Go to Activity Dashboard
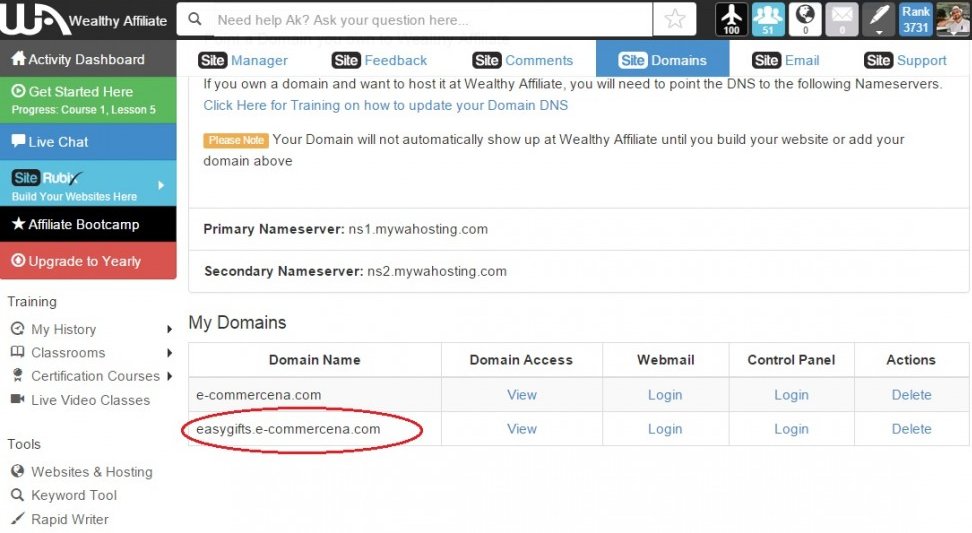Image resolution: width=972 pixels, height=533 pixels. click(88, 59)
